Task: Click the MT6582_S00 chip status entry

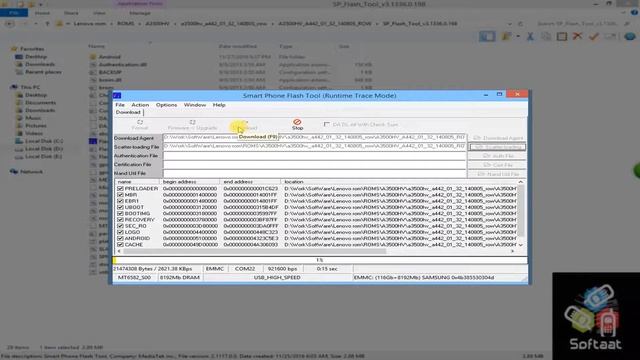Action: coord(134,278)
